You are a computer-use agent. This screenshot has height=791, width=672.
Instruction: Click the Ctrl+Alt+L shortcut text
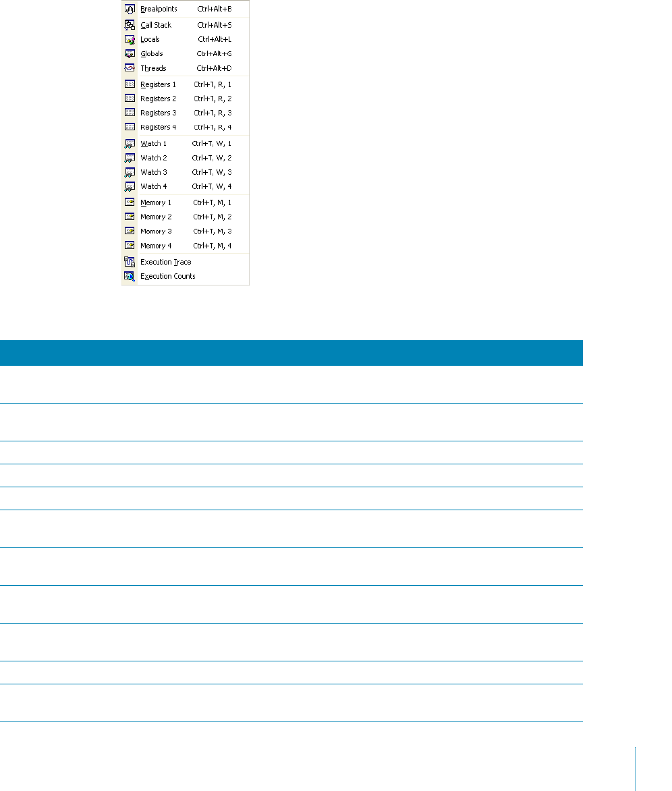pos(215,39)
